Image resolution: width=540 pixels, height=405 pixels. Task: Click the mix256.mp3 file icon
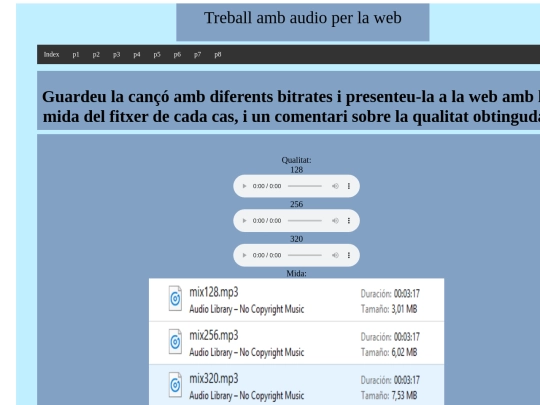pos(175,341)
